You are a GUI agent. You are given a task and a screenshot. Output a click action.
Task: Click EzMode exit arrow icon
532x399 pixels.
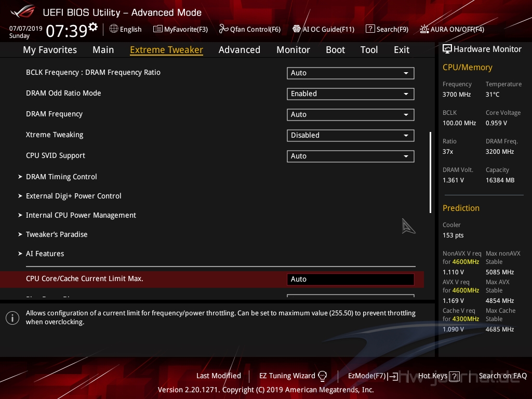394,376
